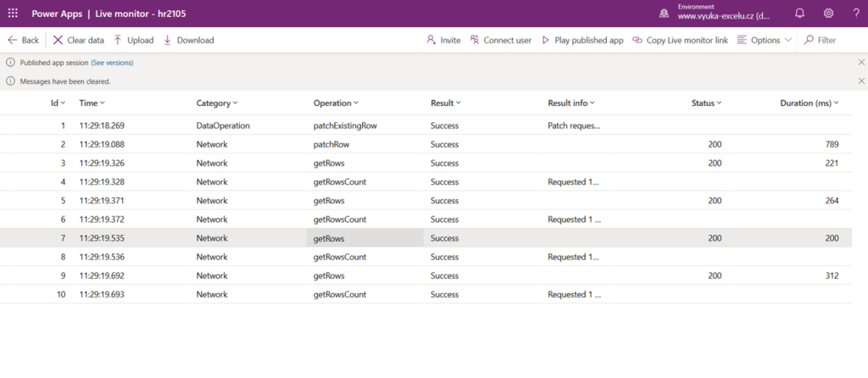Screen dimensions: 868x378
Task: Download the monitor session
Action: (188, 41)
